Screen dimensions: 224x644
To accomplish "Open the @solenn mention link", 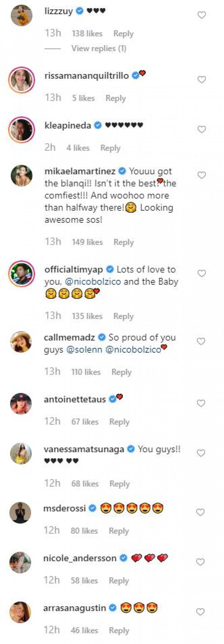I will [84, 349].
